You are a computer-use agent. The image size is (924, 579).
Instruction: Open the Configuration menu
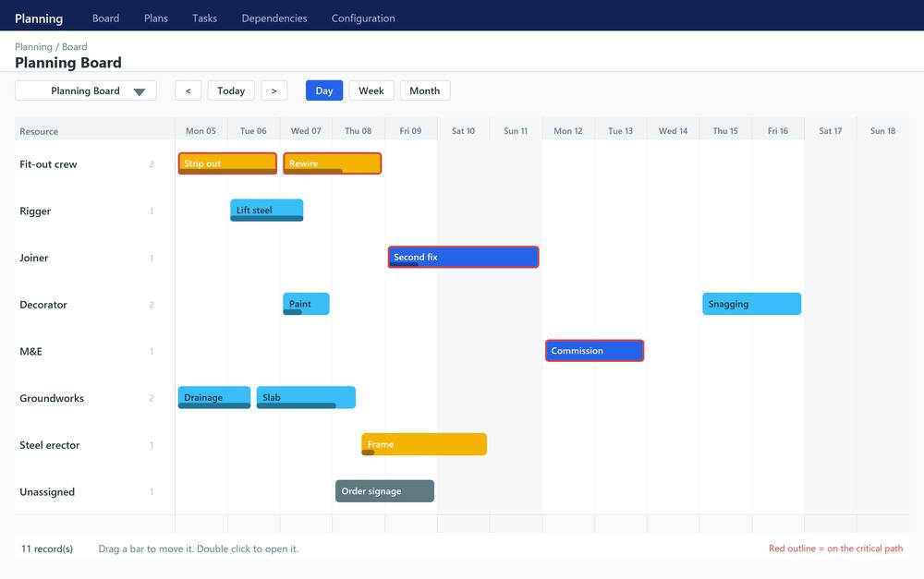pos(363,18)
